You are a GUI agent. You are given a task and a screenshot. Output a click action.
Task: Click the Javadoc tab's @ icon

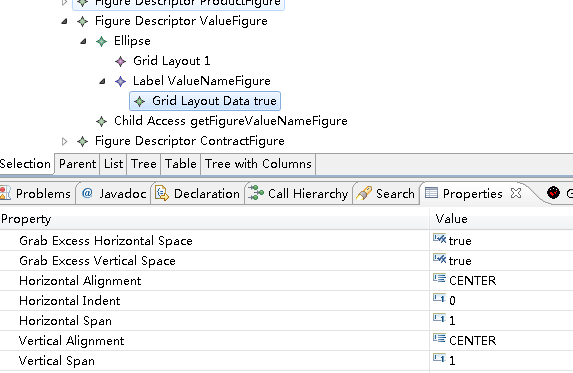(87, 193)
